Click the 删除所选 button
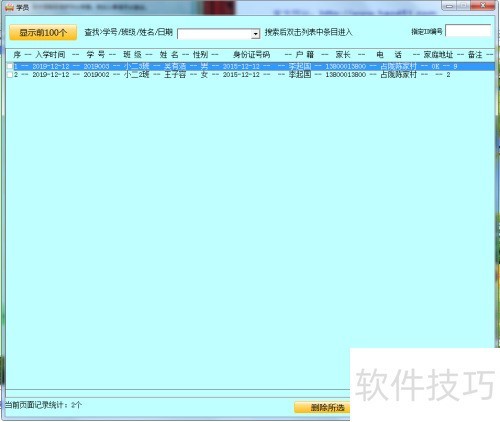Image resolution: width=500 pixels, height=422 pixels. (322, 407)
